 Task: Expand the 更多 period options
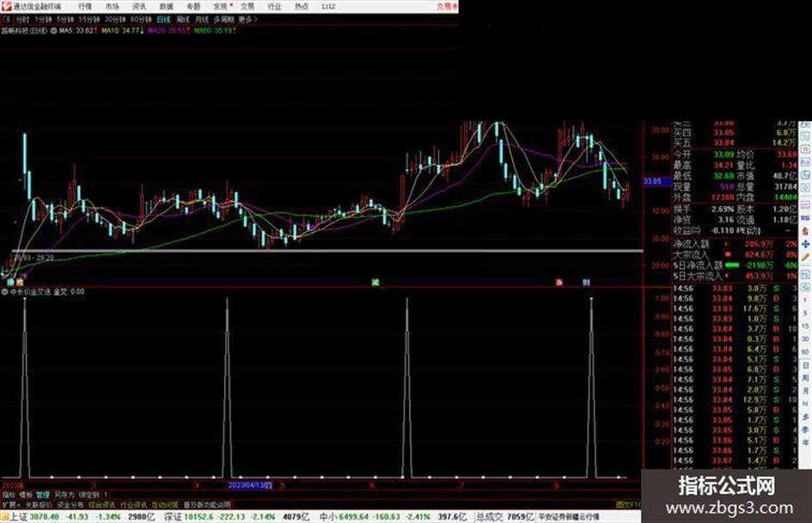click(247, 19)
